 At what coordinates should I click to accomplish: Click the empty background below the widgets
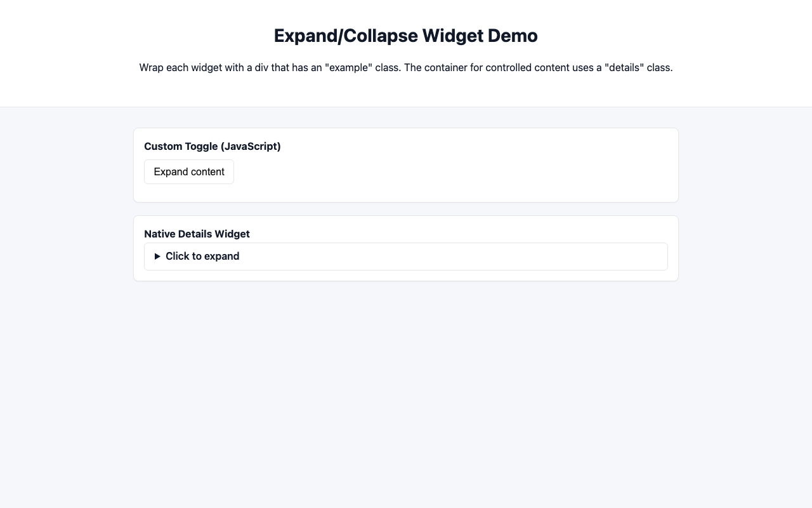coord(406,381)
